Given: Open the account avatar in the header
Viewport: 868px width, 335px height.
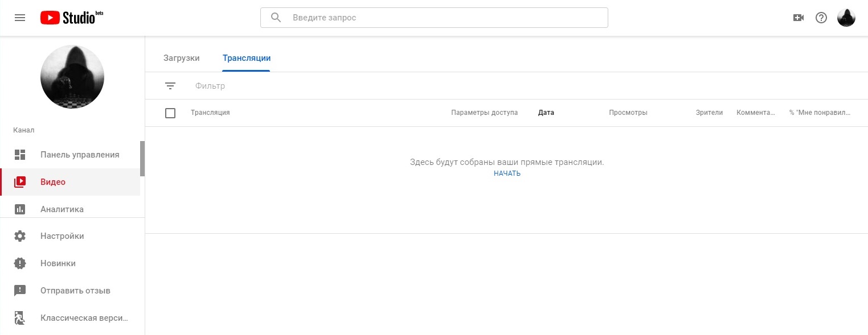Looking at the screenshot, I should [x=846, y=18].
